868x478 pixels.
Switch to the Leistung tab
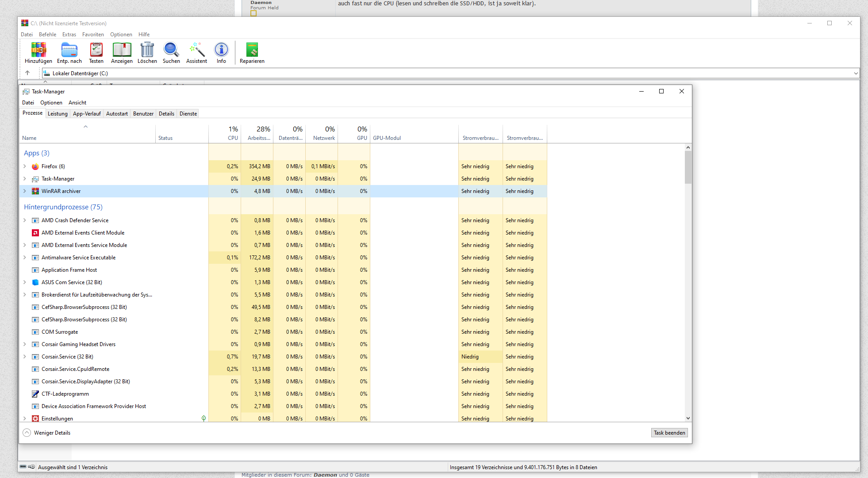58,114
